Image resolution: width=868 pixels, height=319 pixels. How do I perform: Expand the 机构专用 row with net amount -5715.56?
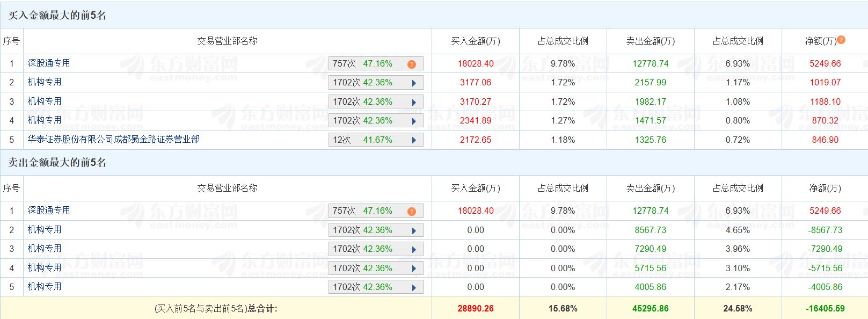[x=414, y=269]
